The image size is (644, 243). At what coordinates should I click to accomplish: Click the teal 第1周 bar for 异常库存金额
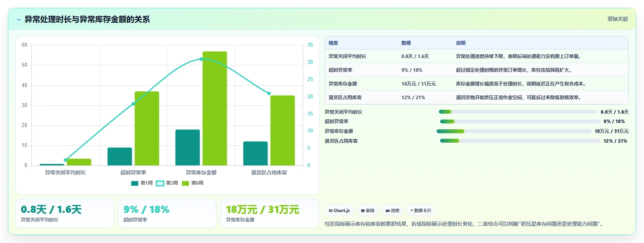187,147
